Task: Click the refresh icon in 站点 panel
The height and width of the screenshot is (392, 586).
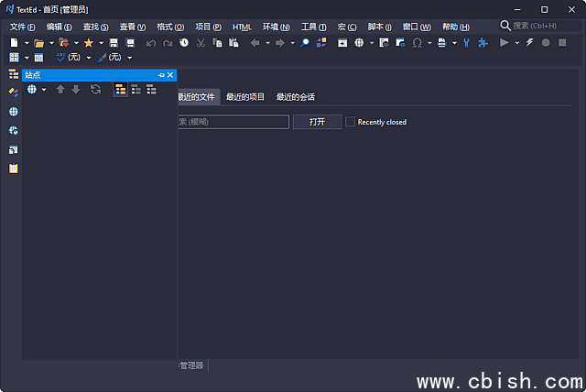Action: tap(95, 90)
